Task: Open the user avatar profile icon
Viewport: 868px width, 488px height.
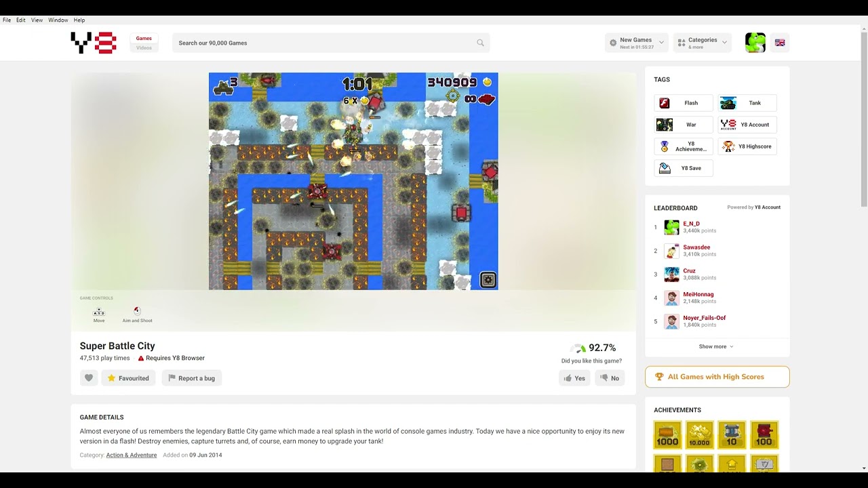Action: point(755,43)
